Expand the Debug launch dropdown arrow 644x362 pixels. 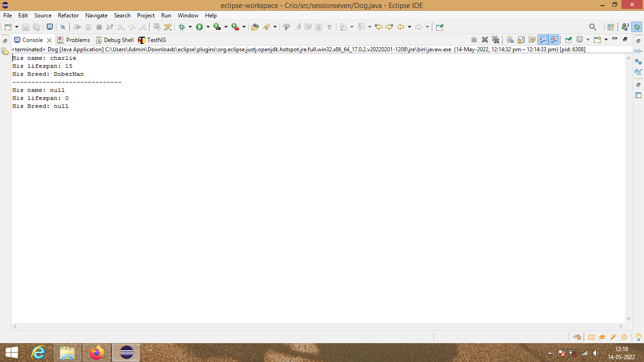pos(190,27)
